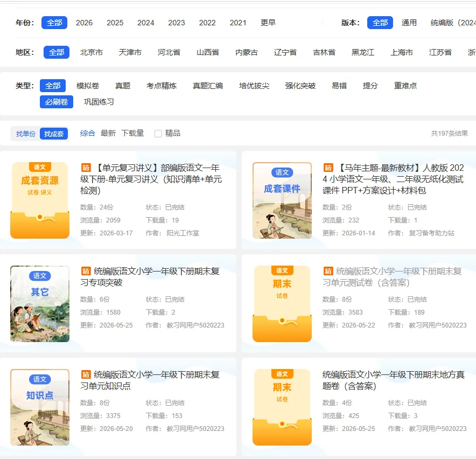Click the 精 badge on 马年主题 card
Viewport: 476px width, 459px height.
click(328, 168)
